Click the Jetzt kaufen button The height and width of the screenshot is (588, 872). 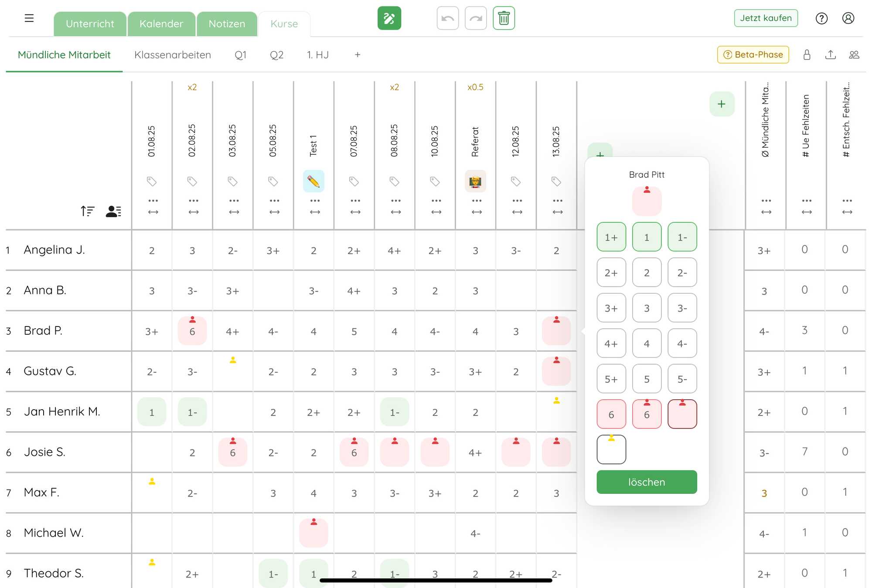click(766, 18)
